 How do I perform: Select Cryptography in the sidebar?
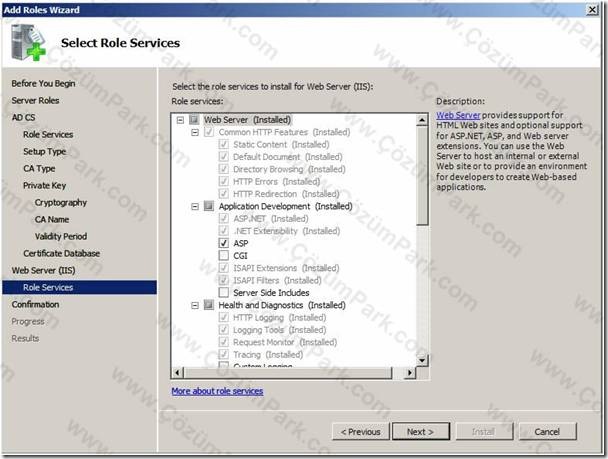point(61,202)
